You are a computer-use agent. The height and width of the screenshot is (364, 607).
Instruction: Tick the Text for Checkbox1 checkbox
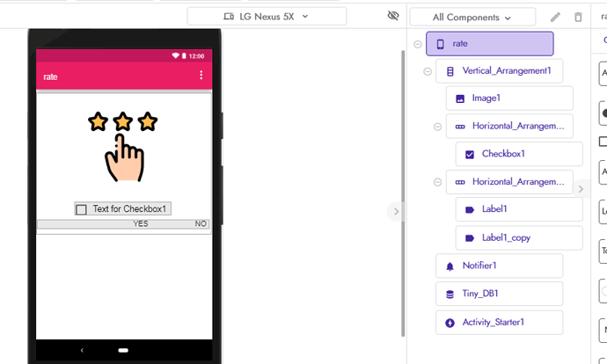point(81,209)
